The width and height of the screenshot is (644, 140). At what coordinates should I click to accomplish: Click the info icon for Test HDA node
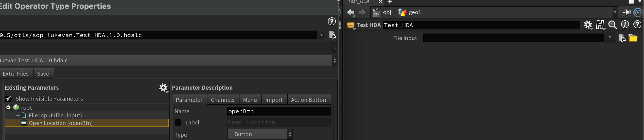(x=625, y=25)
